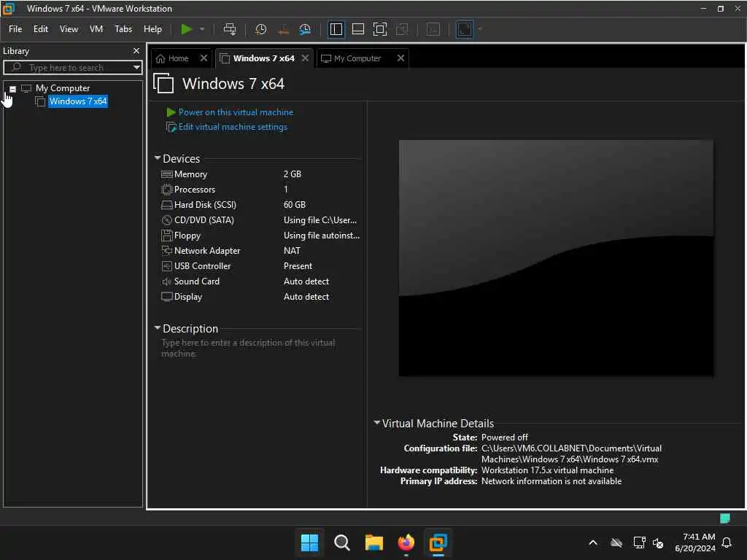
Task: Click the muted speaker tray icon
Action: pos(658,542)
